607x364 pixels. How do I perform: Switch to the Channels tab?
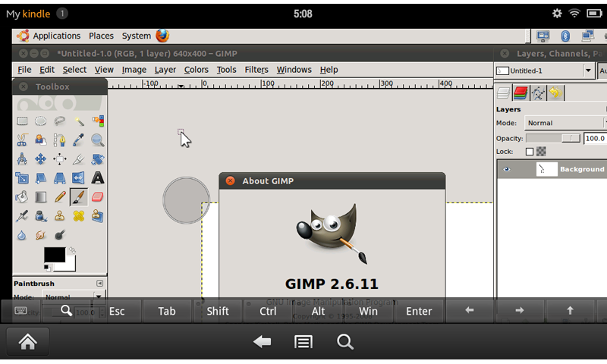(521, 93)
